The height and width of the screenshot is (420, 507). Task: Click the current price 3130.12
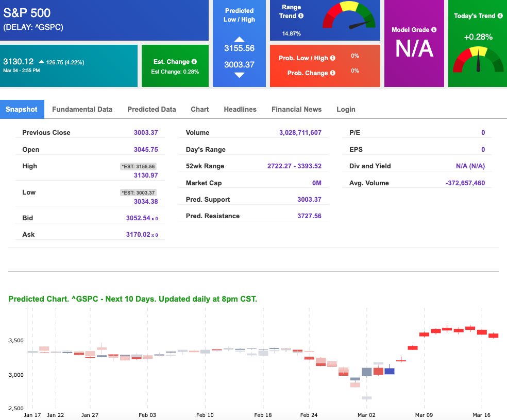19,61
